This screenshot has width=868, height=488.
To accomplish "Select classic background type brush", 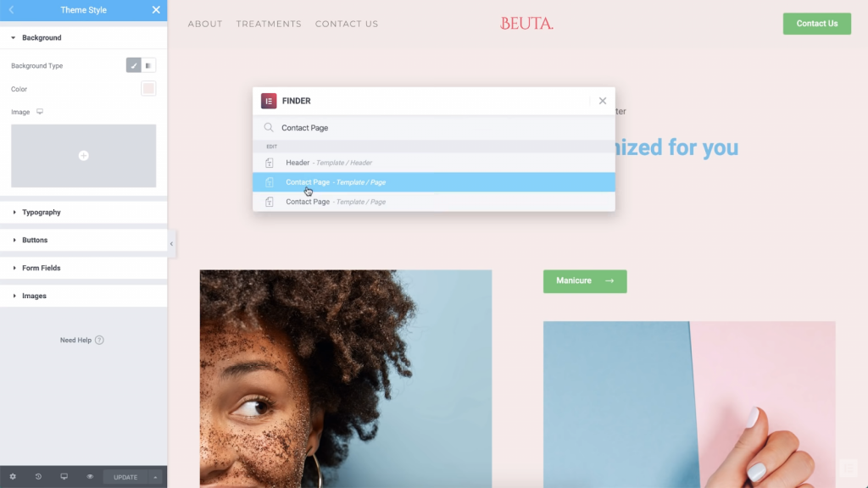I will tap(133, 65).
